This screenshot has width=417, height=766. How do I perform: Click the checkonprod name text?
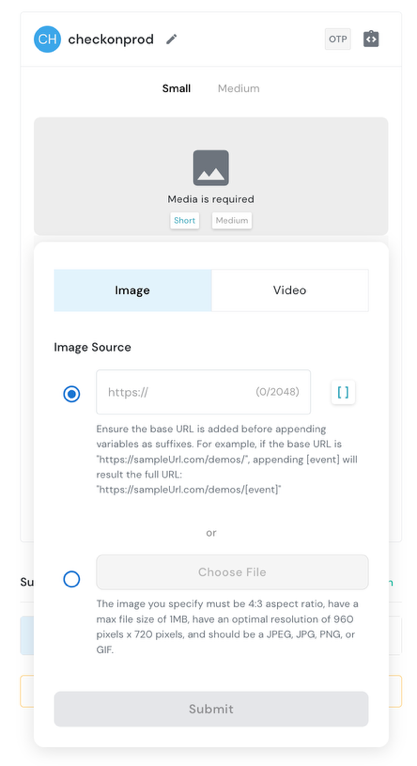tap(111, 39)
